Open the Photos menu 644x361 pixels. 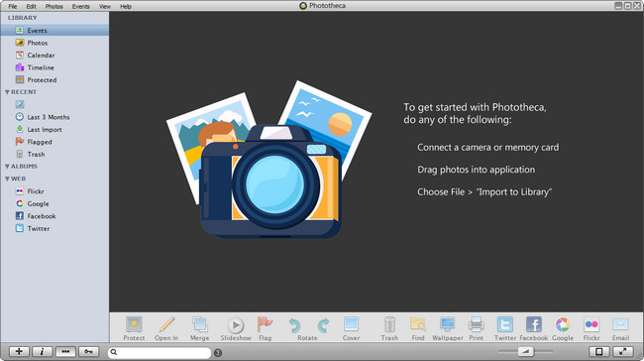coord(54,6)
